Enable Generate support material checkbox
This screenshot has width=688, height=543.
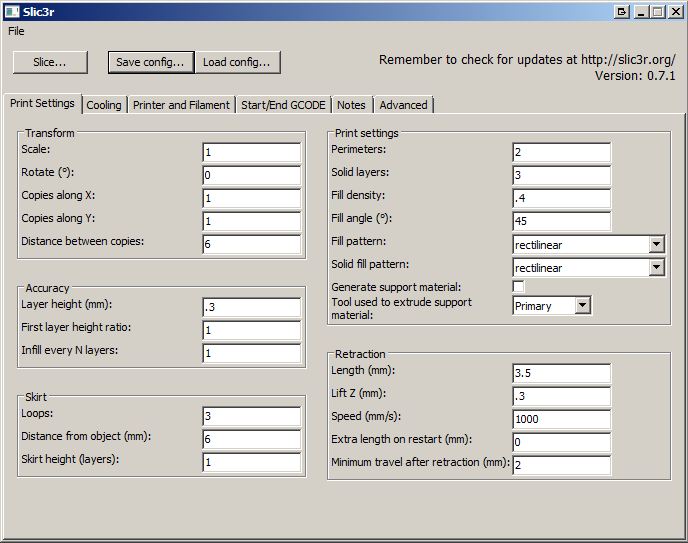pyautogui.click(x=518, y=287)
